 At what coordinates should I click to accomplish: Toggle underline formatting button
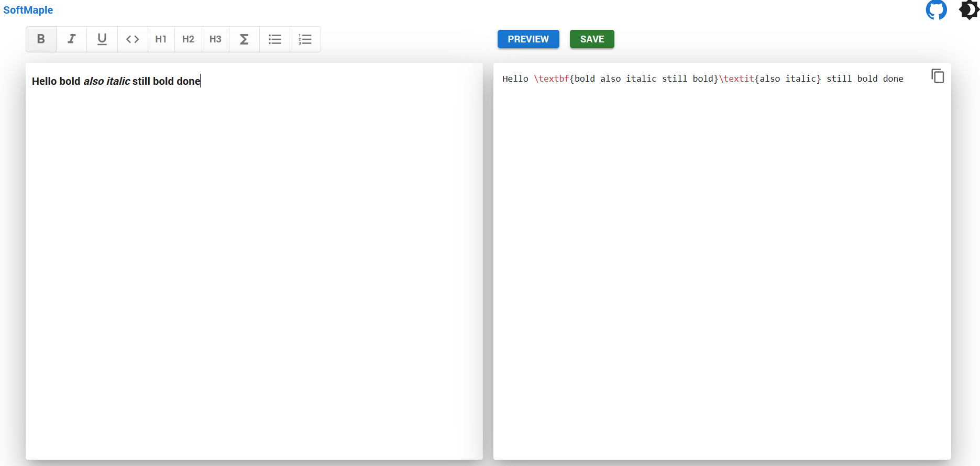pos(102,39)
